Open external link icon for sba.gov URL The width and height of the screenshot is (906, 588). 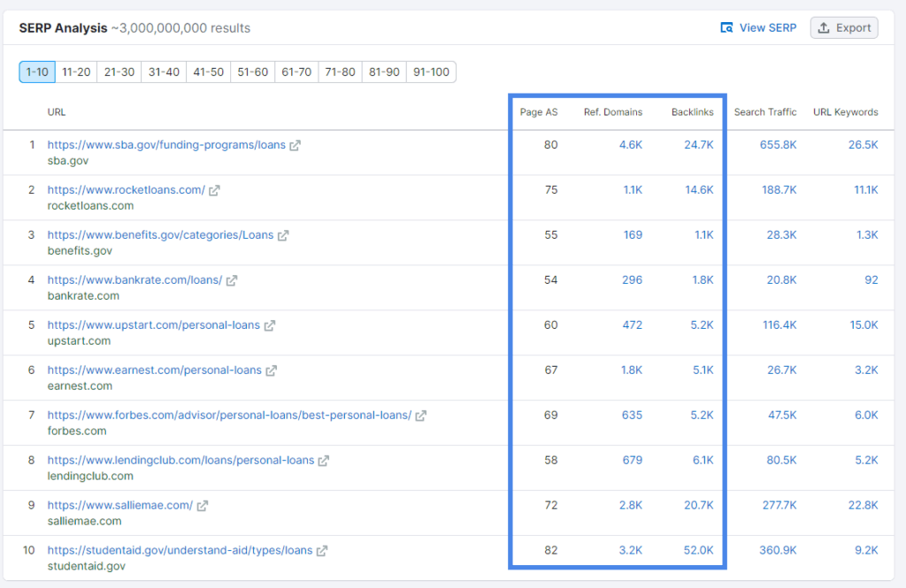coord(295,146)
